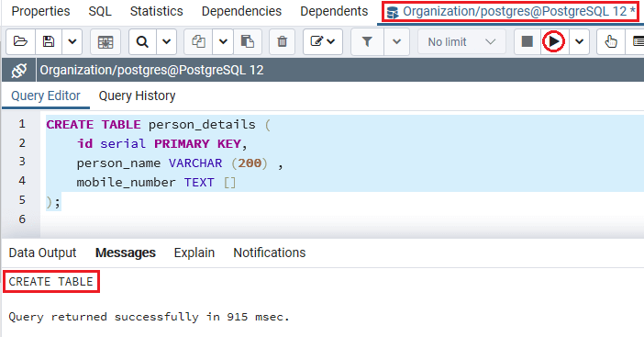
Task: Click Query returned successfully in 915 msec
Action: click(x=150, y=317)
